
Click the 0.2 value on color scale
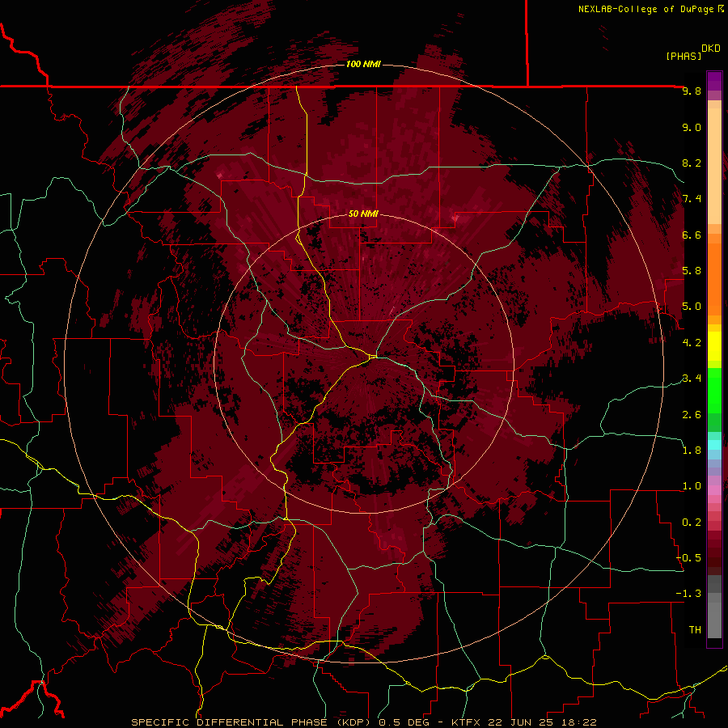pyautogui.click(x=692, y=523)
